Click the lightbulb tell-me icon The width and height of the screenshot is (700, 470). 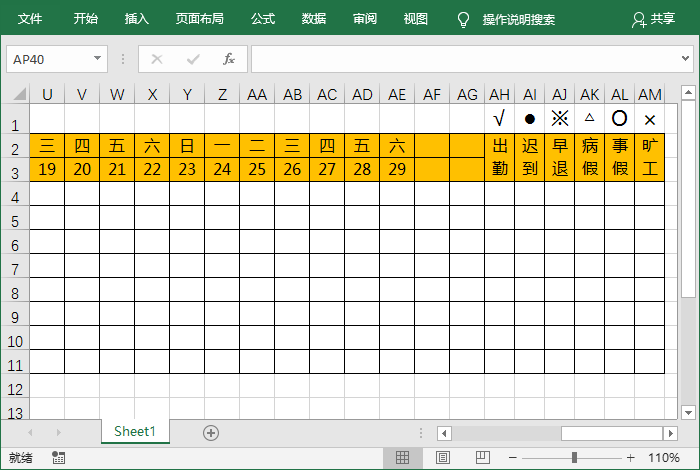point(463,20)
